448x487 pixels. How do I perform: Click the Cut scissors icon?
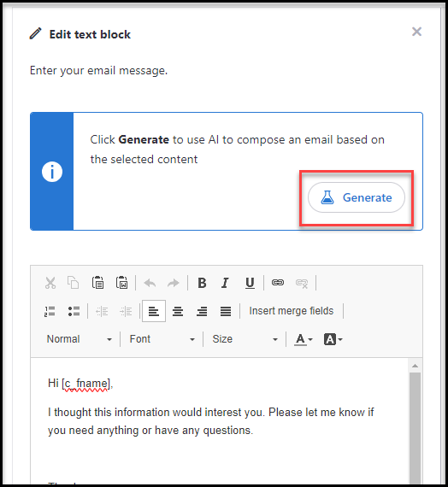(x=50, y=283)
